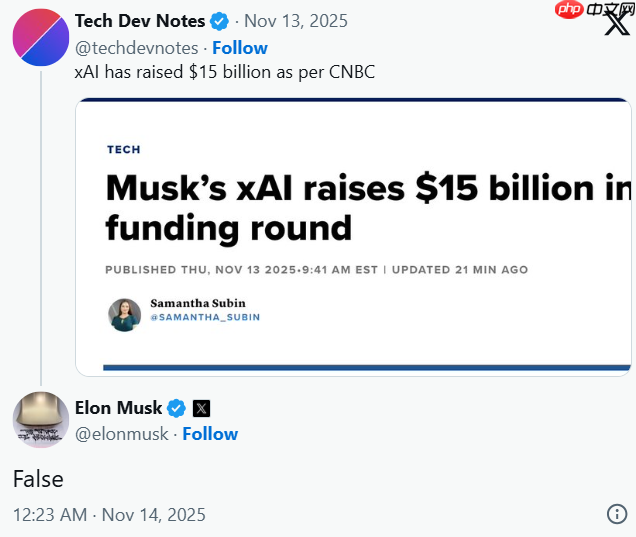Image resolution: width=636 pixels, height=537 pixels.
Task: Click the quoted tweet text about xAI raising $15 billion
Action: tap(225, 73)
